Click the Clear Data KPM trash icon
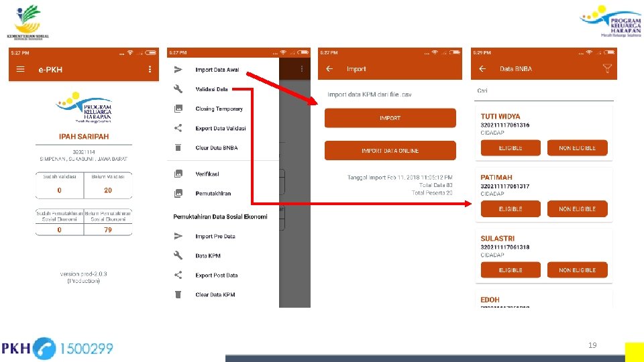Image resolution: width=644 pixels, height=362 pixels. point(178,295)
